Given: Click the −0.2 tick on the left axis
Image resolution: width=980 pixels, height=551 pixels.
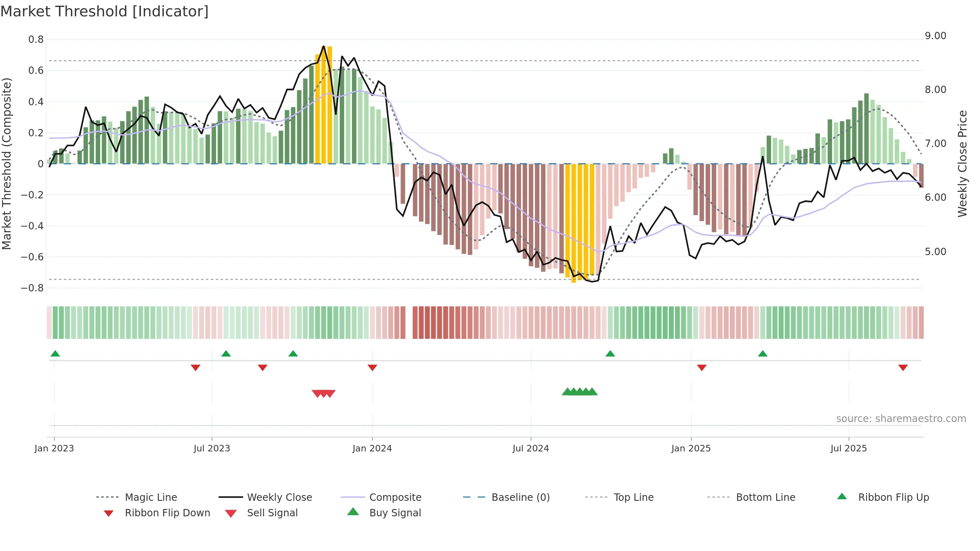Looking at the screenshot, I should pos(32,195).
